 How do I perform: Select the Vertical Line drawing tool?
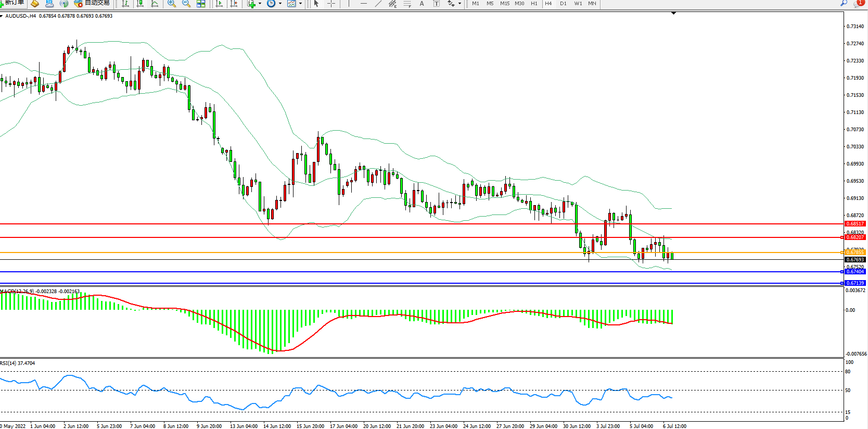pos(349,4)
